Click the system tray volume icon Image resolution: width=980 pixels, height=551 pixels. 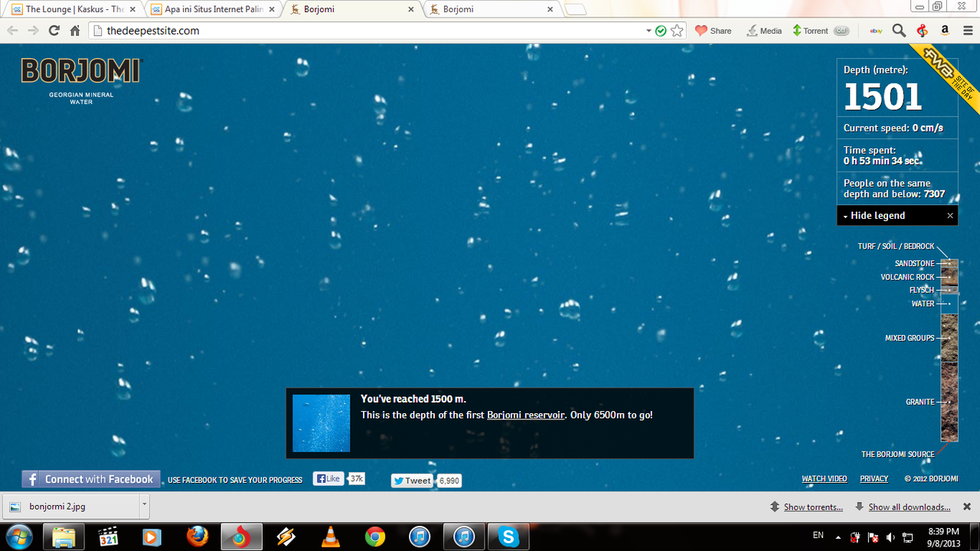(890, 536)
